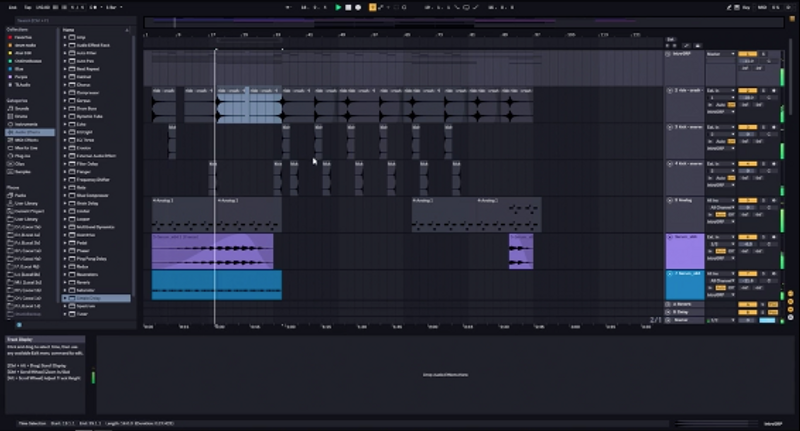Open the Current Project place icon
The width and height of the screenshot is (800, 431).
[10, 211]
